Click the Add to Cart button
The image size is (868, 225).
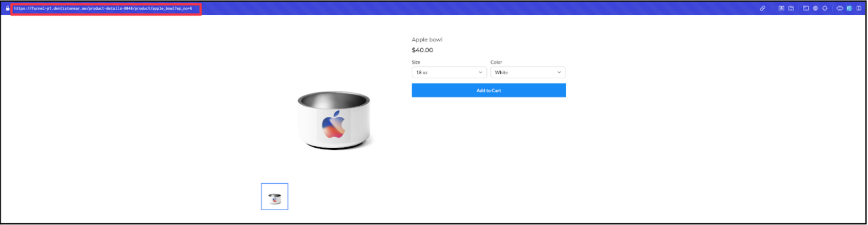(489, 90)
